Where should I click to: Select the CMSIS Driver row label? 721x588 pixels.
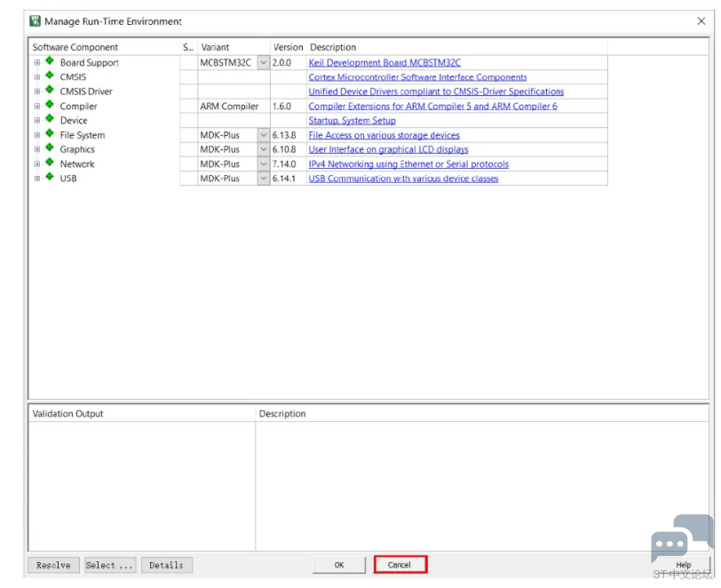[86, 91]
